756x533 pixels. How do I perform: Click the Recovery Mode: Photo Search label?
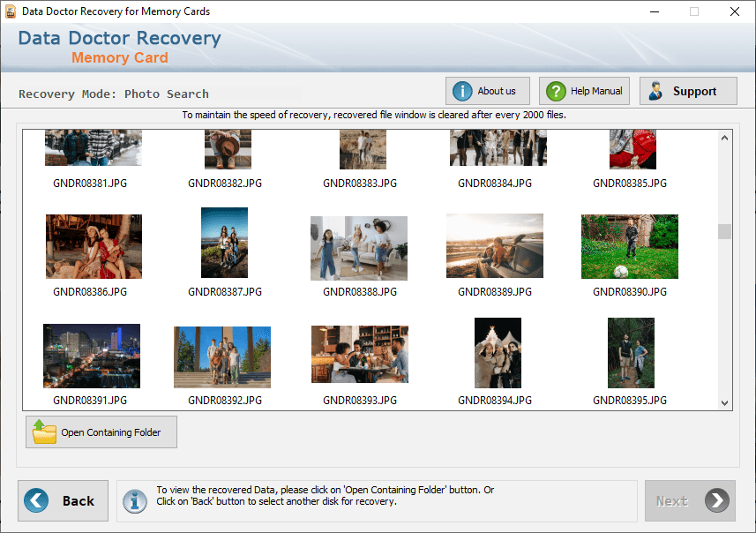[x=114, y=94]
